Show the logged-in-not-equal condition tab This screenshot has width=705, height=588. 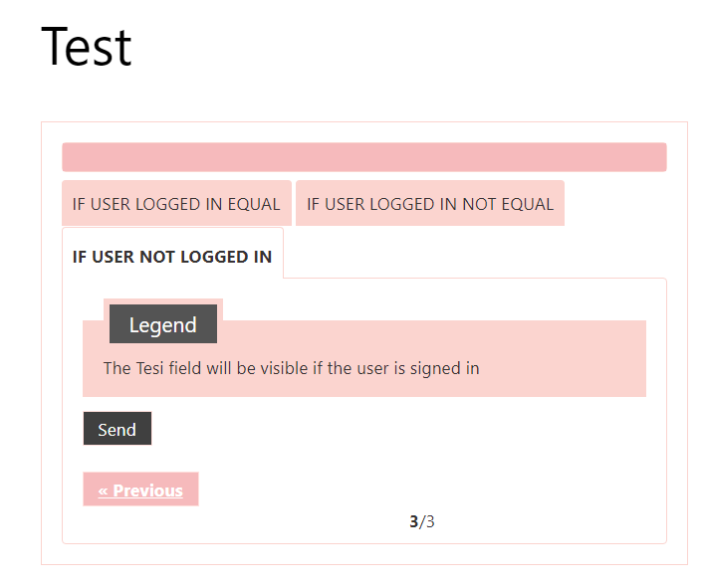coord(429,204)
